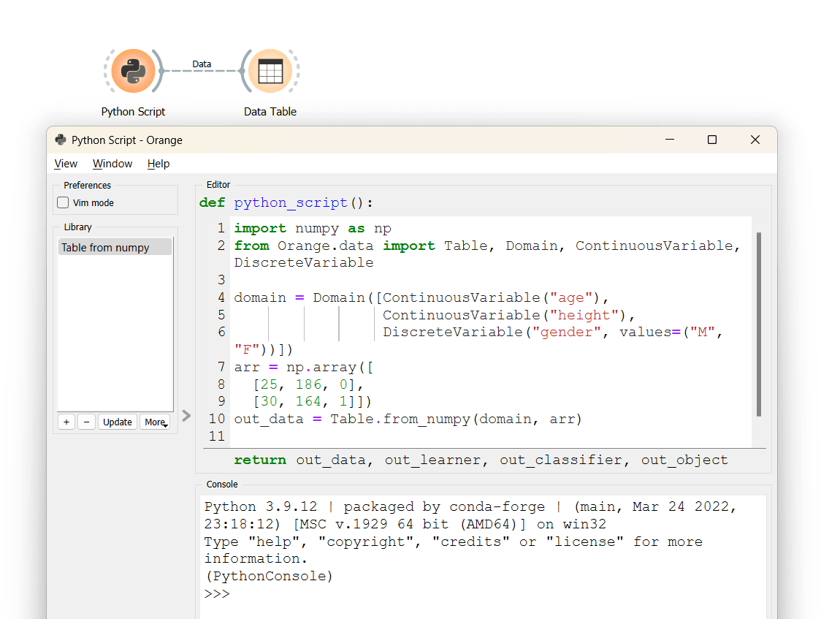Maximize the Python Script window
840x619 pixels.
pos(712,140)
